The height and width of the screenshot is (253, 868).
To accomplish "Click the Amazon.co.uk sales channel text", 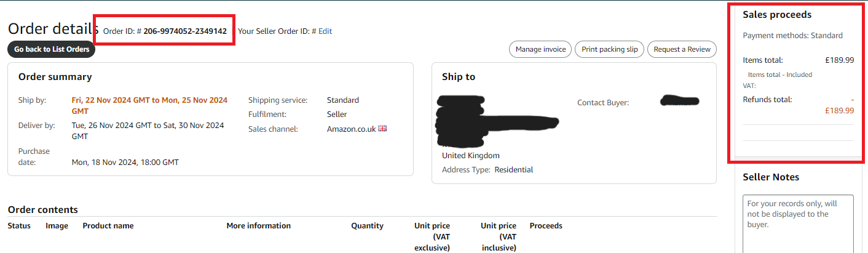I will point(351,129).
